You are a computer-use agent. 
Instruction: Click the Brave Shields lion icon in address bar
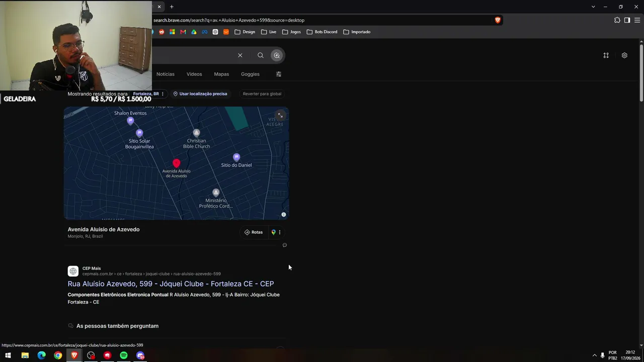click(x=498, y=20)
